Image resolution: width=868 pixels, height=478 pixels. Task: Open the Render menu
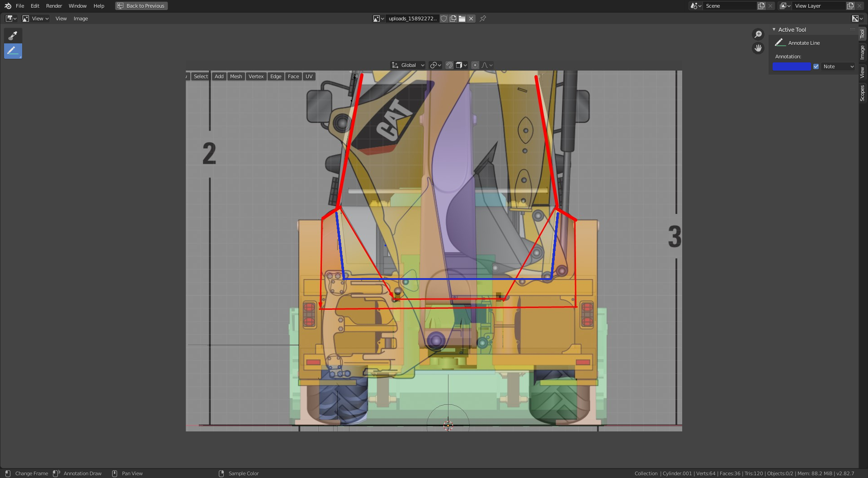pyautogui.click(x=54, y=6)
